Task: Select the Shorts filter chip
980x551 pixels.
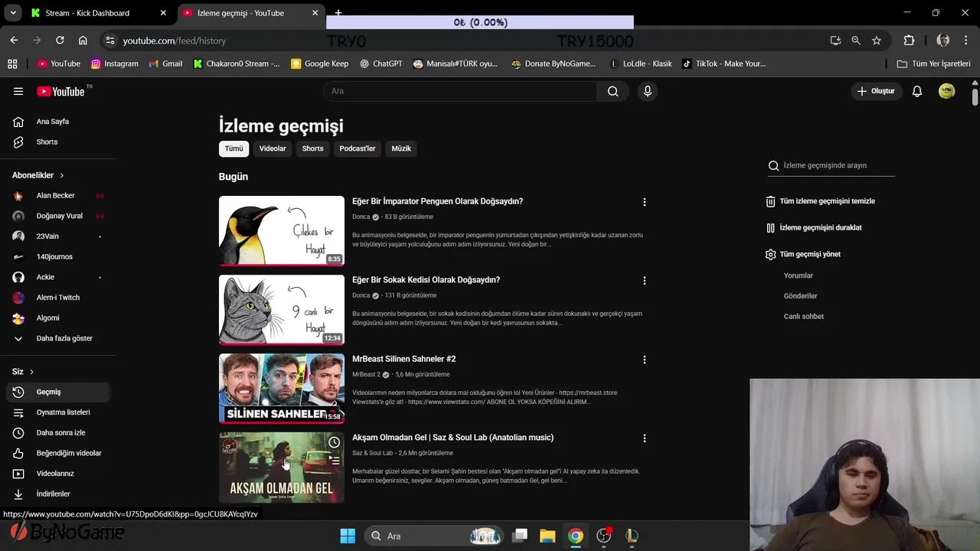Action: coord(312,148)
